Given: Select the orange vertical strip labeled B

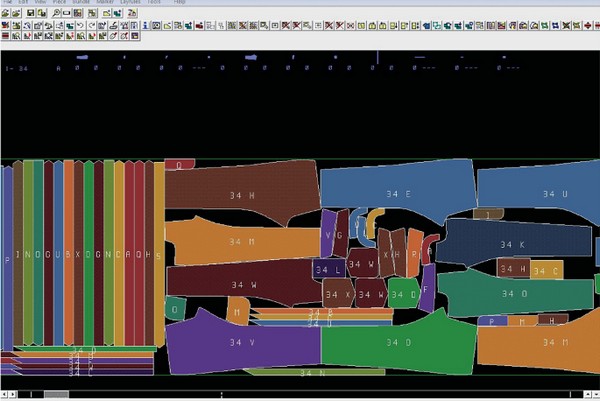Looking at the screenshot, I should 68,253.
